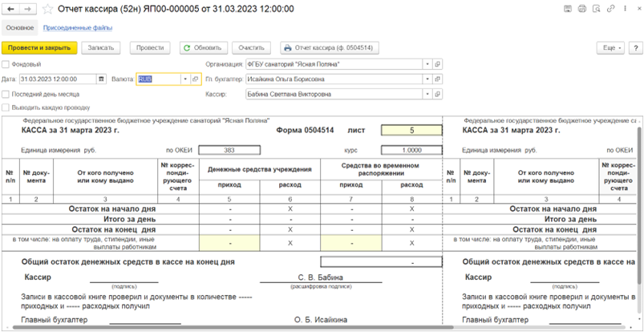This screenshot has height=332, width=644.
Task: Go back with the left arrow button
Action: [x=10, y=9]
